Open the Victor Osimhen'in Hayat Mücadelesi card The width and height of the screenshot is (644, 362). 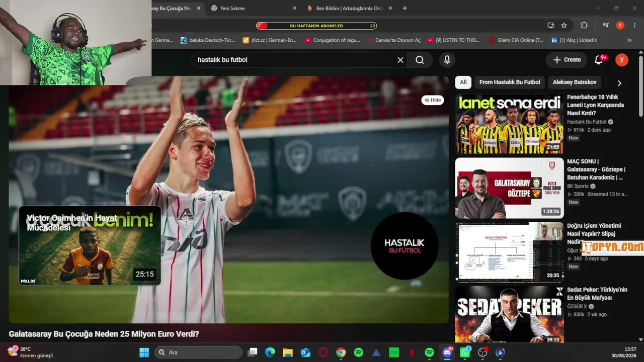click(90, 246)
